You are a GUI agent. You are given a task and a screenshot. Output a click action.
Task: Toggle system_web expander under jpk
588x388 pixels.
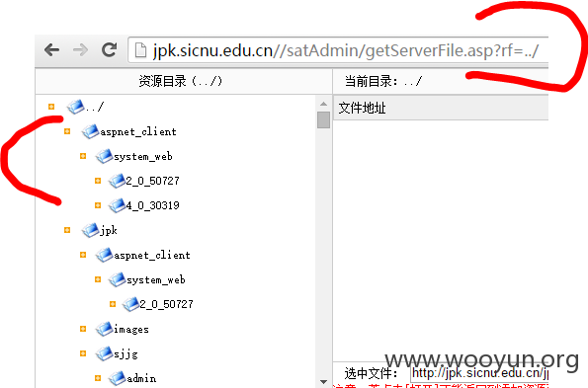click(98, 279)
